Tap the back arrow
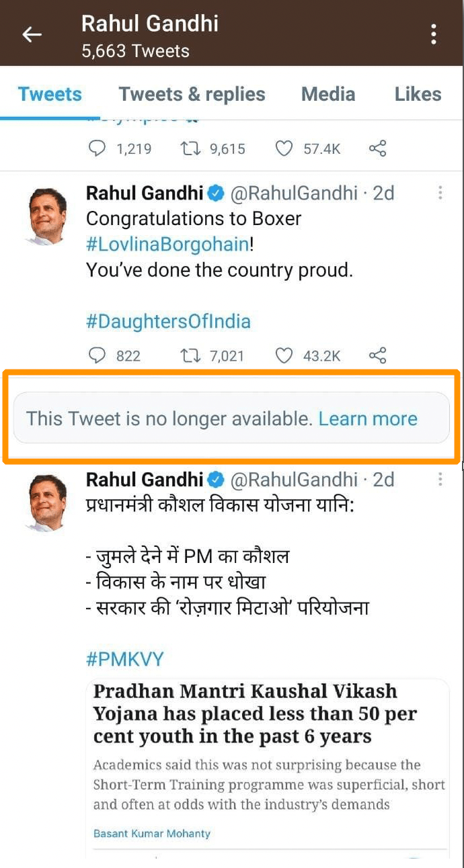This screenshot has height=868, width=464. pyautogui.click(x=32, y=35)
